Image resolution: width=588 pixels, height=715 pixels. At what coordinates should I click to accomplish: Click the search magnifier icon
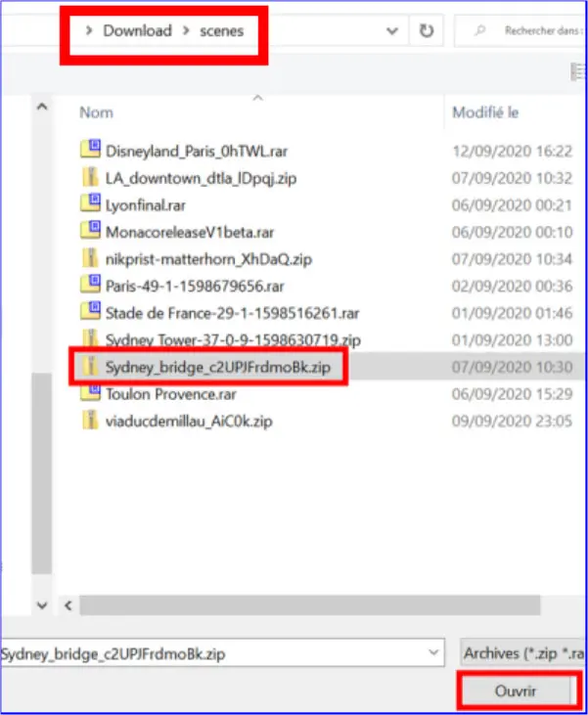pyautogui.click(x=479, y=30)
